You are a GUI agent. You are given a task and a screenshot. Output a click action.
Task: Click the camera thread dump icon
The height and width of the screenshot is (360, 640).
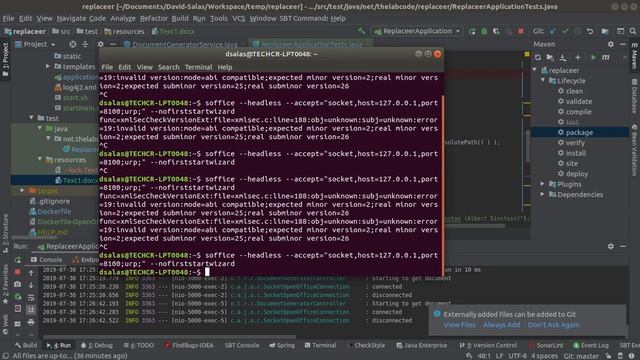click(x=18, y=284)
